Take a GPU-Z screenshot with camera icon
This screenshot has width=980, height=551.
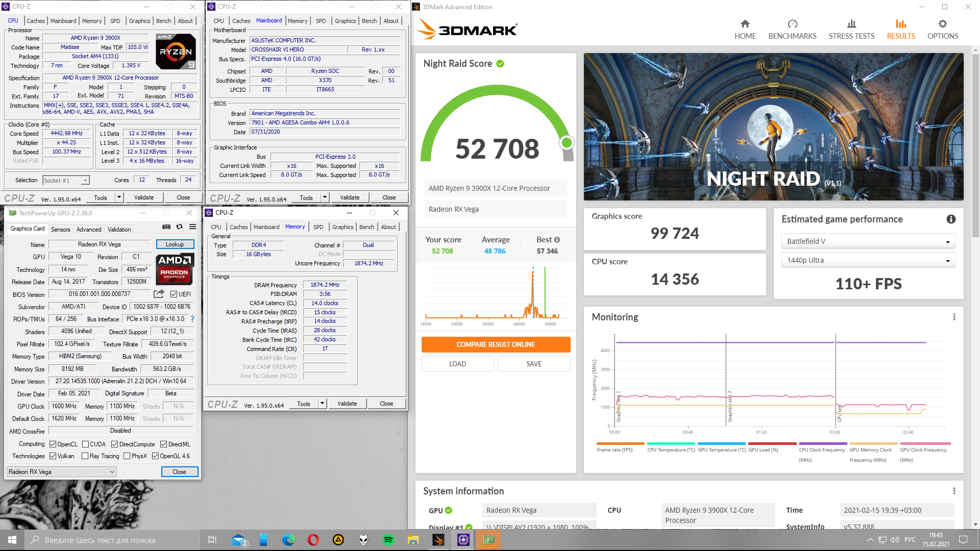[x=166, y=227]
